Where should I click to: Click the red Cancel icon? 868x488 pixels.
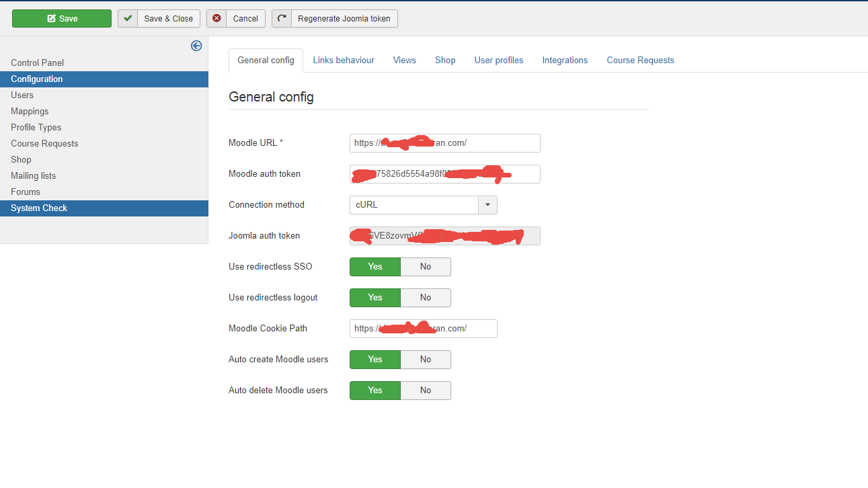pos(216,19)
